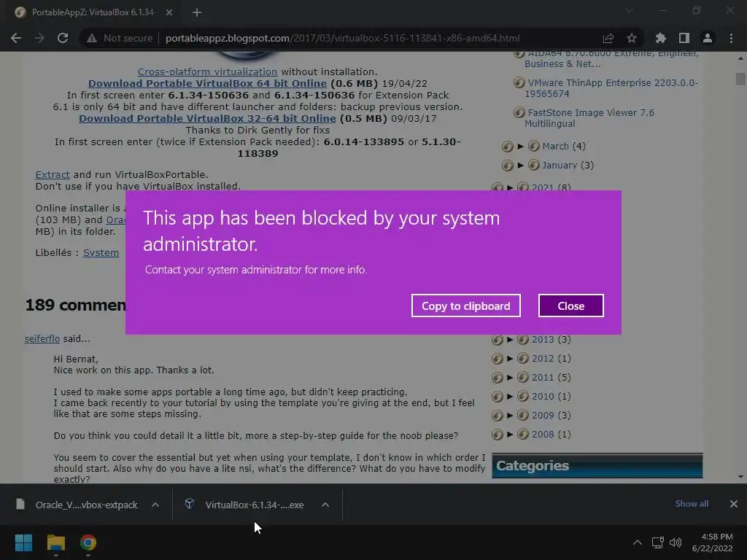Open the Extensions puzzle menu
This screenshot has width=747, height=560.
[660, 38]
